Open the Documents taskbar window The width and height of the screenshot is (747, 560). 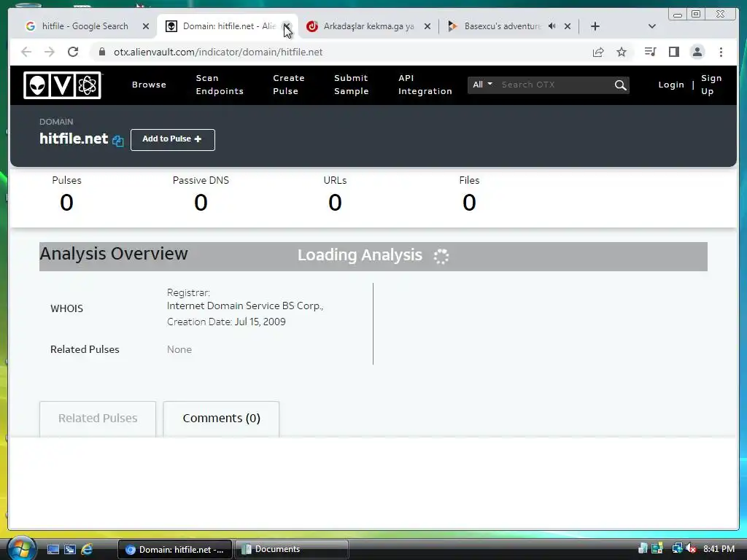tap(291, 549)
